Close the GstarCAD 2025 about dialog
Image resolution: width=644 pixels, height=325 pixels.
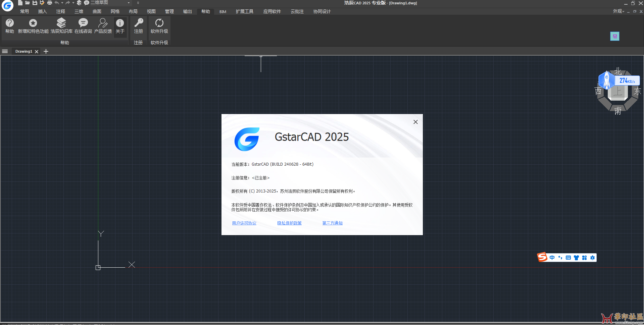coord(415,122)
